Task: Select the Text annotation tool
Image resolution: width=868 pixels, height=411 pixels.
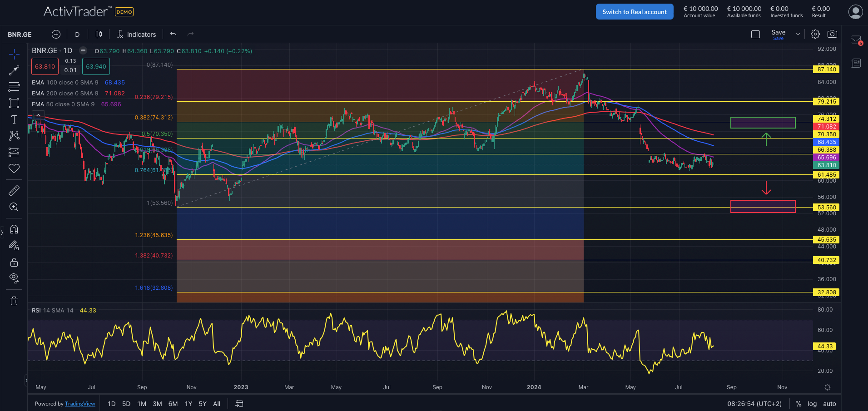Action: [14, 119]
